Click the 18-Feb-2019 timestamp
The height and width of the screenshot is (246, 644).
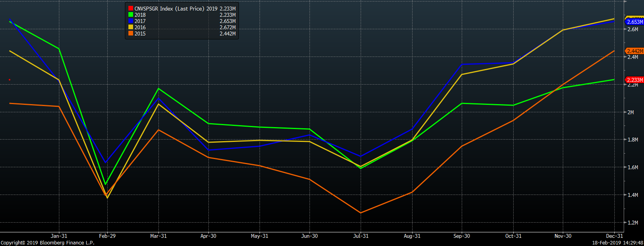click(617, 242)
